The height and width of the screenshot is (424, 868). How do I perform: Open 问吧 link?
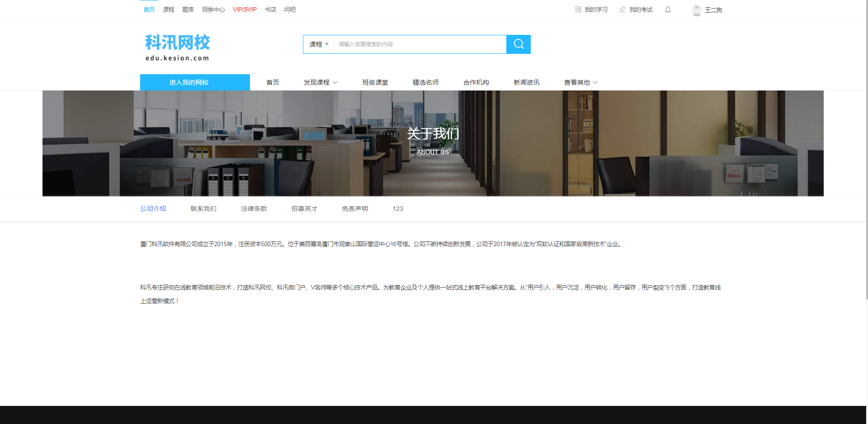tap(290, 10)
